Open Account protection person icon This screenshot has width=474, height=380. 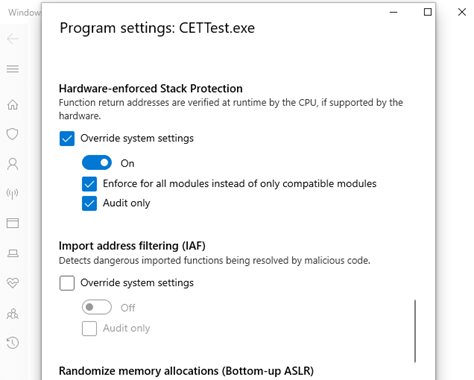13,164
